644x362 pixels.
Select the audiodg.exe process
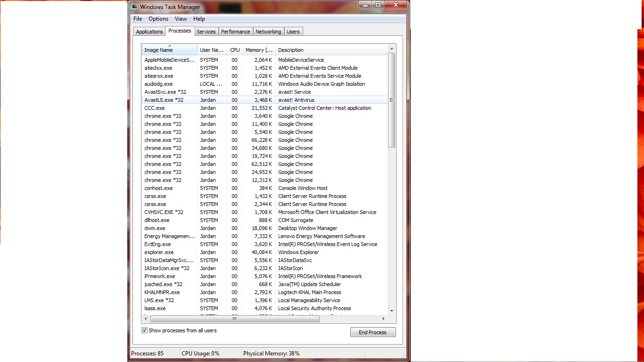tap(265, 84)
